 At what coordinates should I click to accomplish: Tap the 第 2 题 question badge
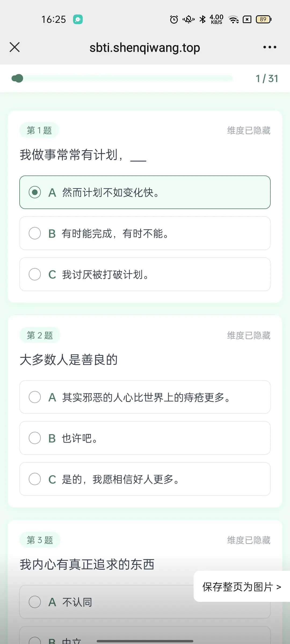tap(40, 335)
